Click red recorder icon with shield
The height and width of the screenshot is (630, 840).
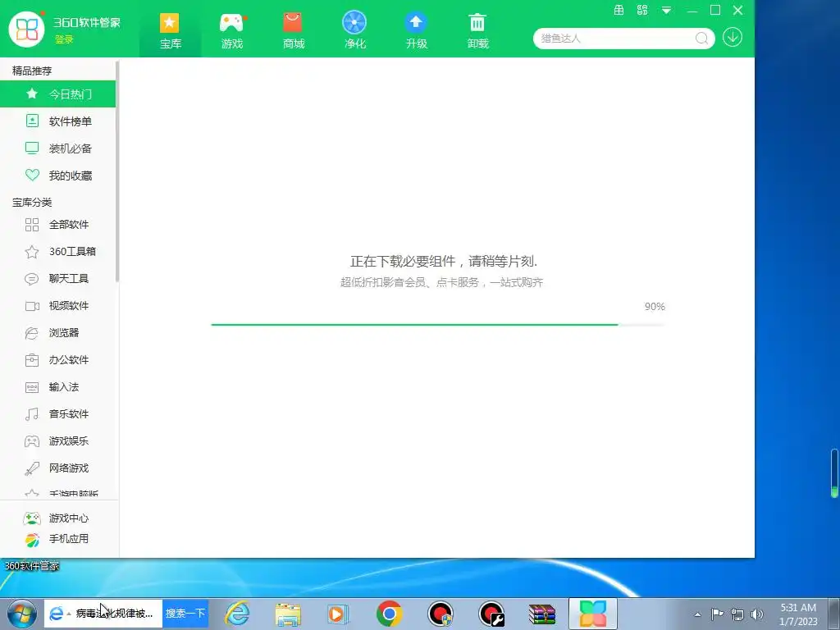(x=441, y=614)
